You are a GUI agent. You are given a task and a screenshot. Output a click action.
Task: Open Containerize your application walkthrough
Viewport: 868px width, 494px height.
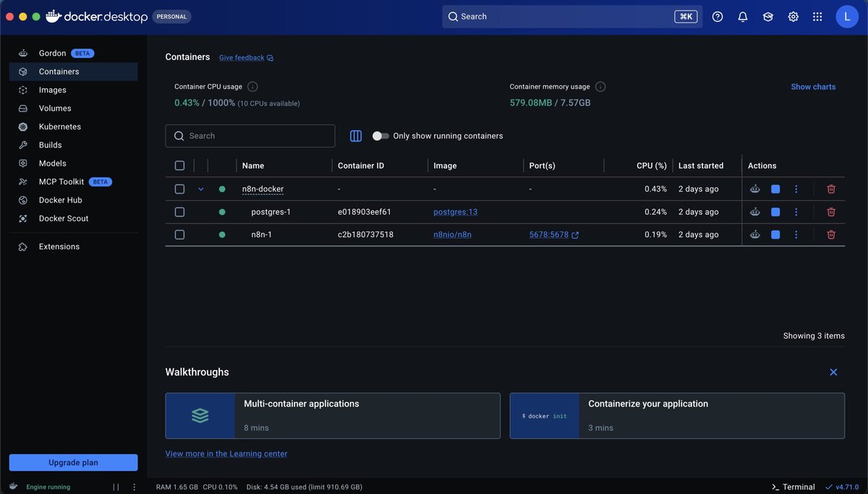[677, 416]
